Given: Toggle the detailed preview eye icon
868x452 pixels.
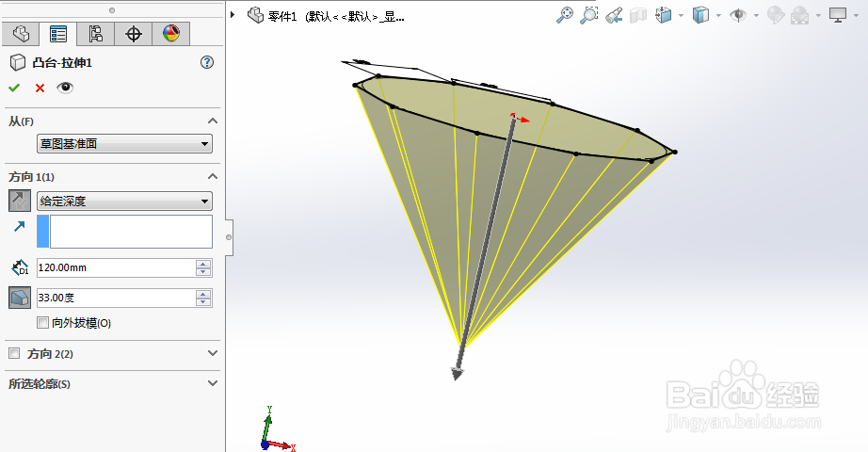Looking at the screenshot, I should point(65,88).
